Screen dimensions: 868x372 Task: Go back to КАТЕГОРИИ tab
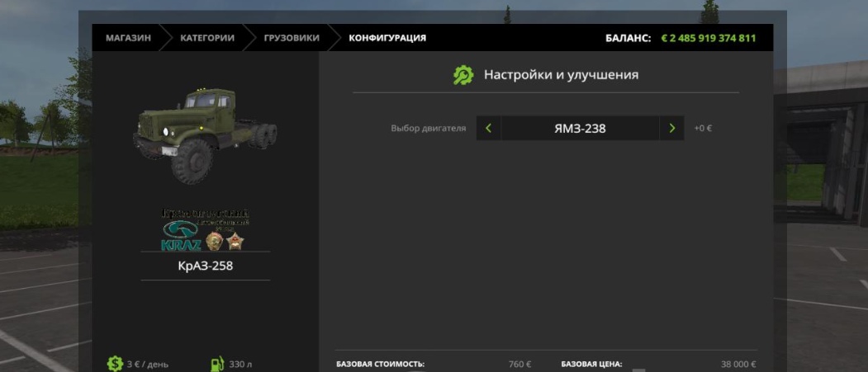(206, 38)
